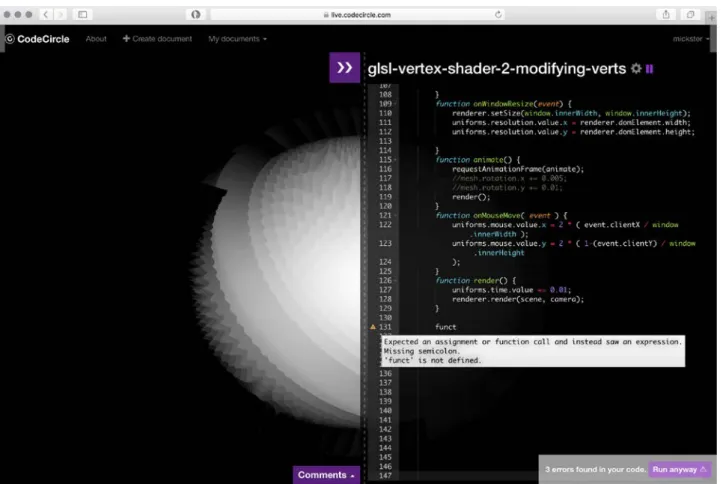Click the CodeCircle logo
Image resolution: width=723 pixels, height=484 pixels.
(x=37, y=39)
